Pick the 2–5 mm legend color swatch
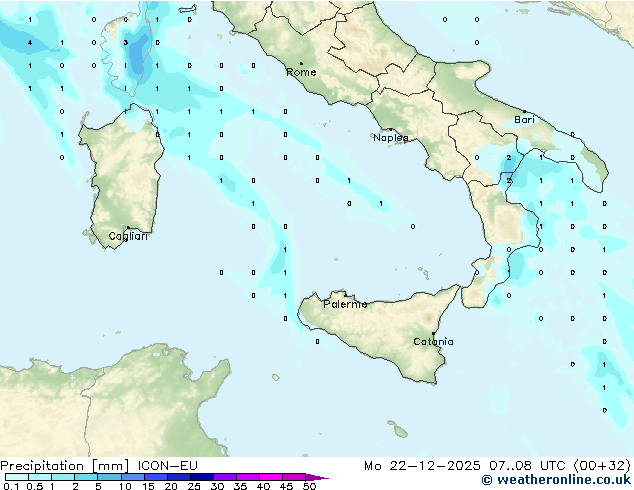This screenshot has width=634, height=490. point(86,477)
